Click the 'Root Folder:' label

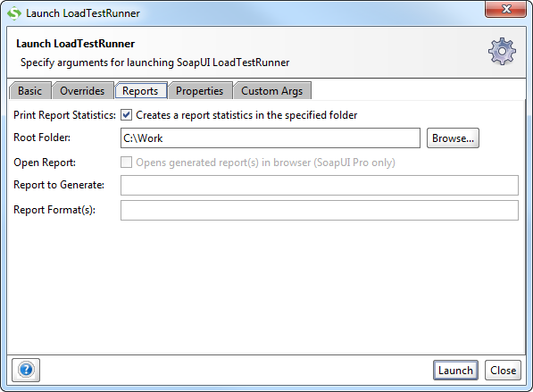coord(42,138)
